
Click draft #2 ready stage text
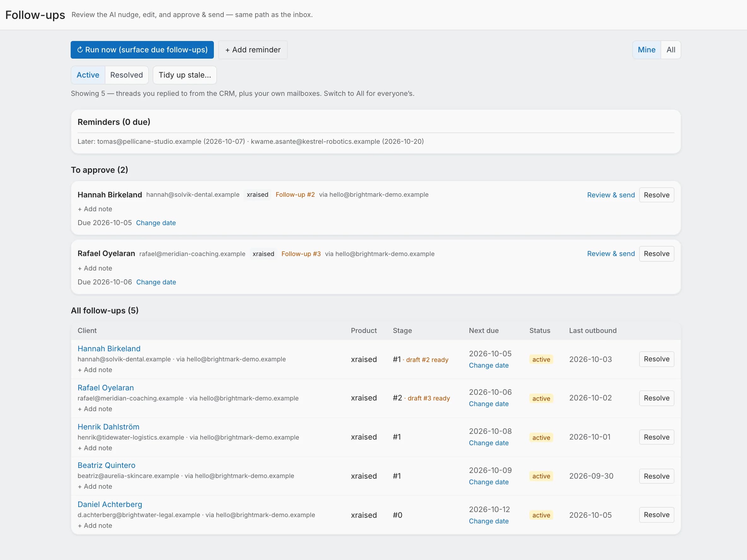(x=427, y=359)
